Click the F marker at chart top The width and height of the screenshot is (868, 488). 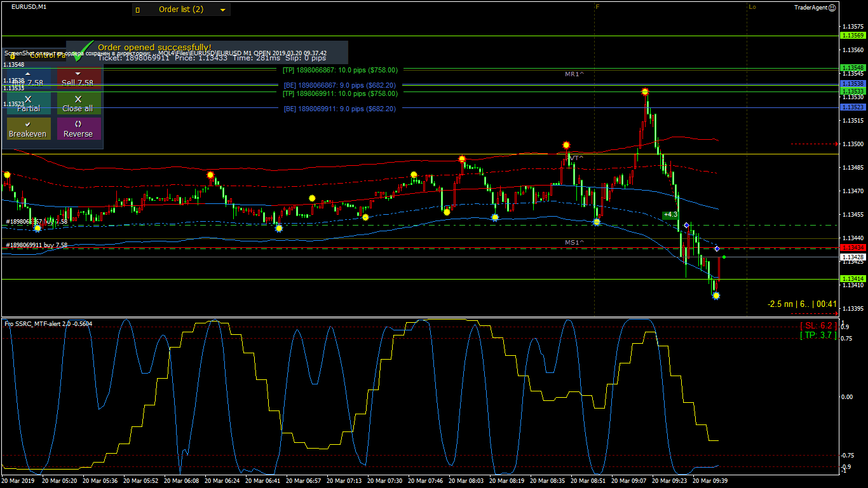click(597, 6)
